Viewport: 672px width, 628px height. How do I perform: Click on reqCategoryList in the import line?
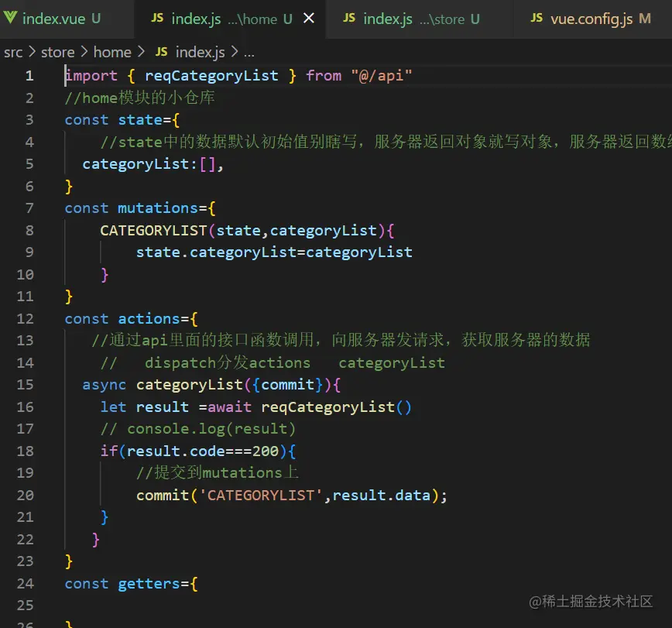pyautogui.click(x=211, y=76)
